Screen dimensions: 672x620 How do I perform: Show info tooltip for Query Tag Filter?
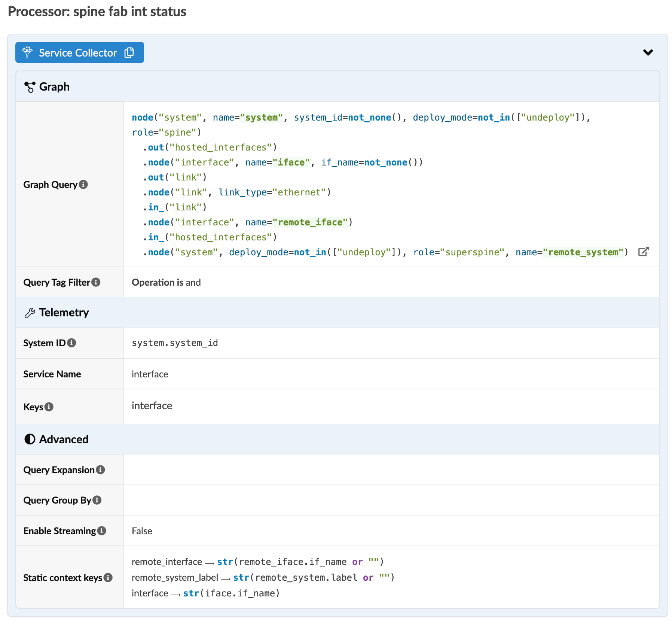[96, 282]
